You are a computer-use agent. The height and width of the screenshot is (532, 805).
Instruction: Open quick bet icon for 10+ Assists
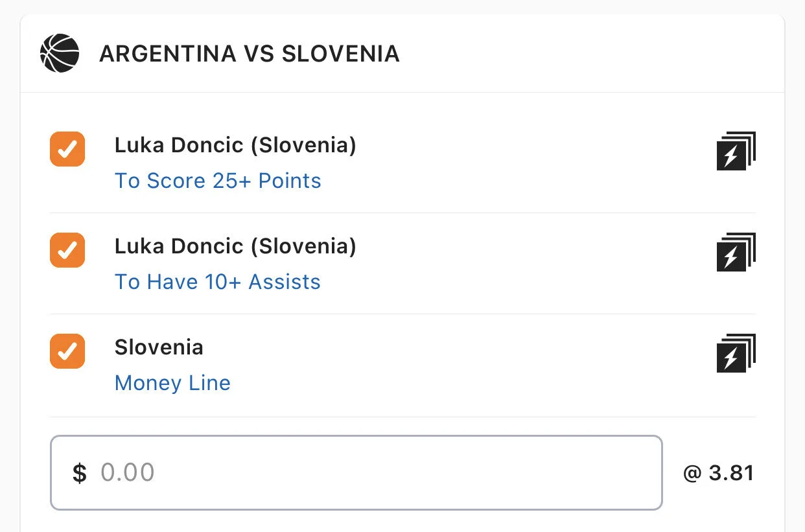click(736, 252)
